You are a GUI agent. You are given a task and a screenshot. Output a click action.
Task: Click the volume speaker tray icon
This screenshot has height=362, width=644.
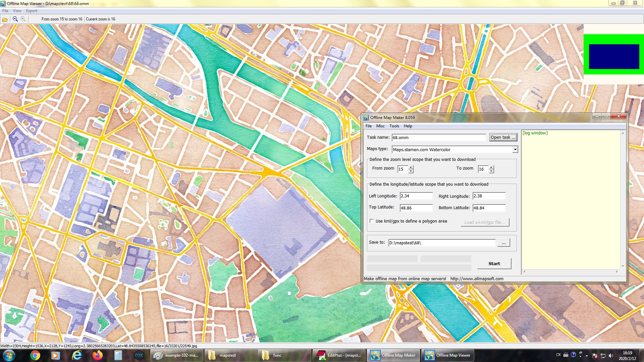[x=611, y=356]
